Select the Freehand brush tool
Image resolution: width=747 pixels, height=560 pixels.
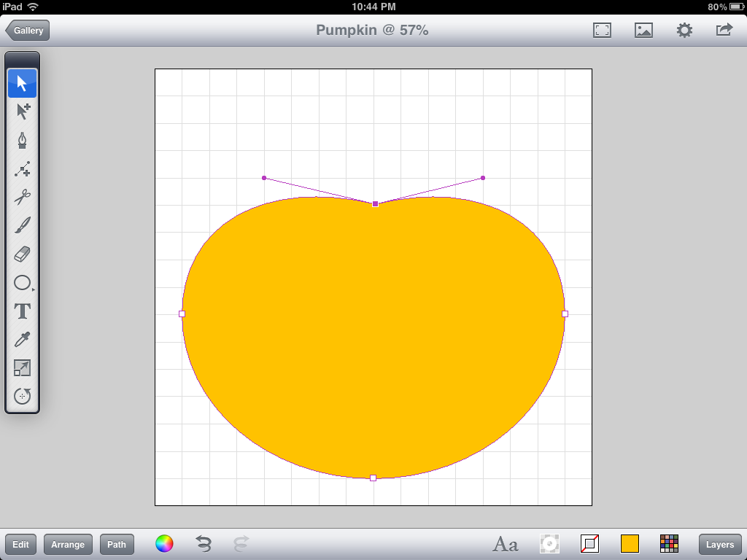pyautogui.click(x=22, y=226)
